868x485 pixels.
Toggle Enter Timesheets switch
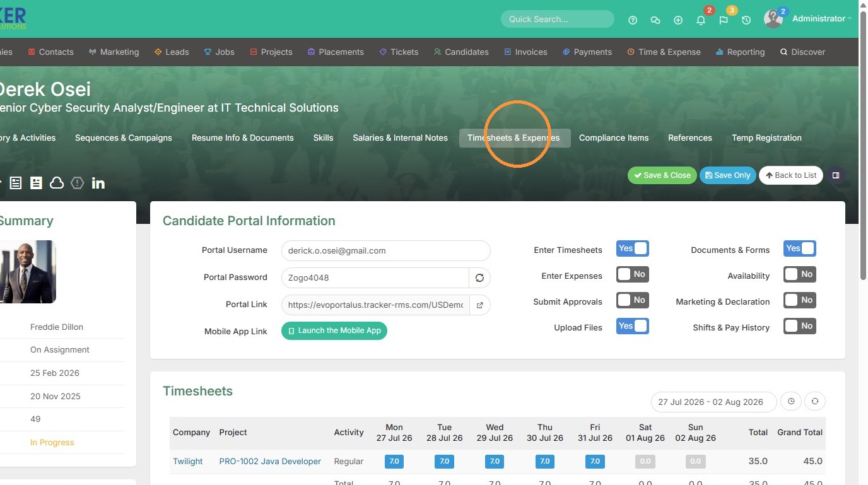point(632,248)
